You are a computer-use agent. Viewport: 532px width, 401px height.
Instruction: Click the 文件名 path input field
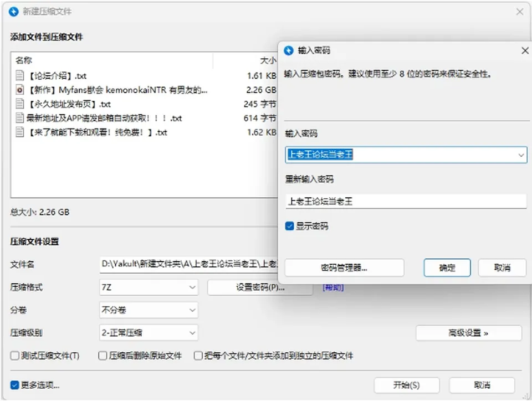(x=188, y=264)
